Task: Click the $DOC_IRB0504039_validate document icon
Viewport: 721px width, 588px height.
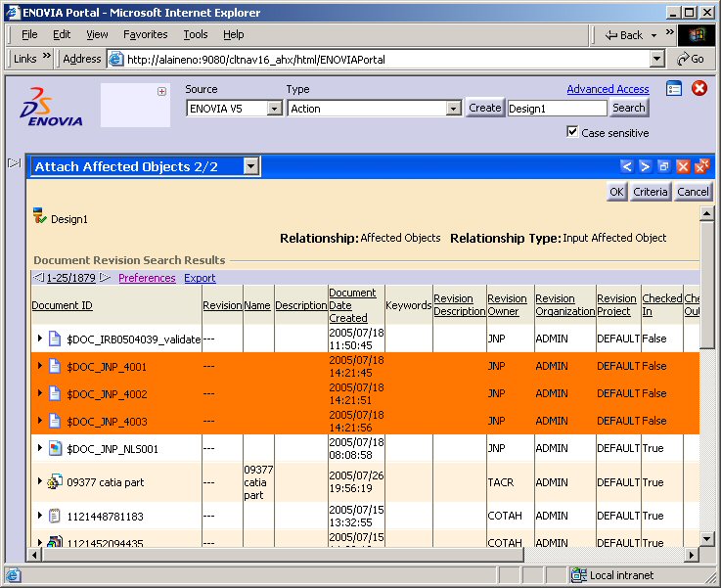Action: pos(55,339)
